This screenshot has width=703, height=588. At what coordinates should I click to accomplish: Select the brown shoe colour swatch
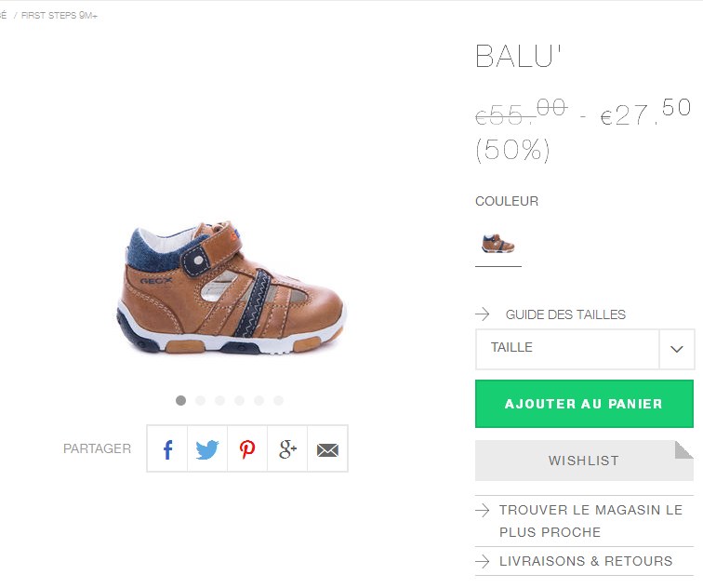click(498, 244)
